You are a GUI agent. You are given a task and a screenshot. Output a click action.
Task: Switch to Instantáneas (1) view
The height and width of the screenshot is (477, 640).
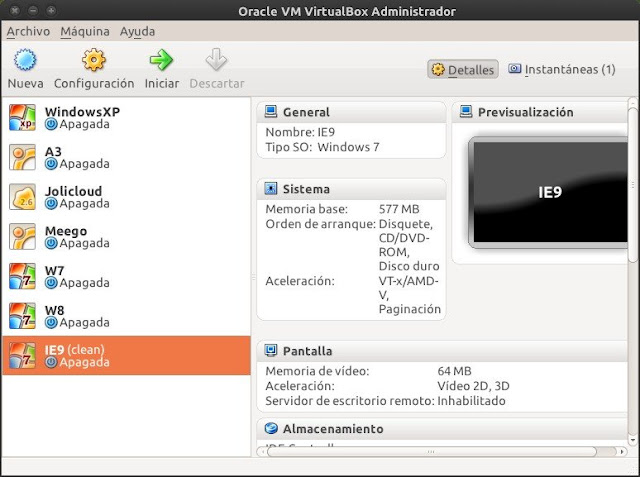562,69
